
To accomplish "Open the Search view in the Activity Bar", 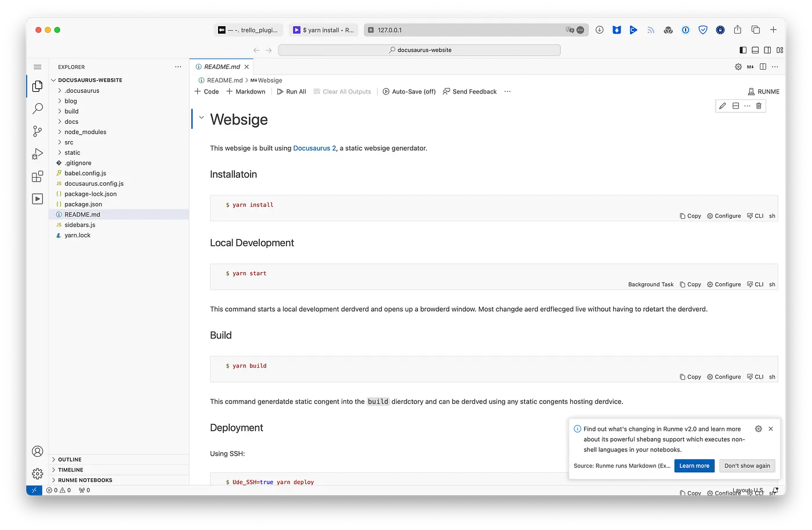I will [37, 108].
